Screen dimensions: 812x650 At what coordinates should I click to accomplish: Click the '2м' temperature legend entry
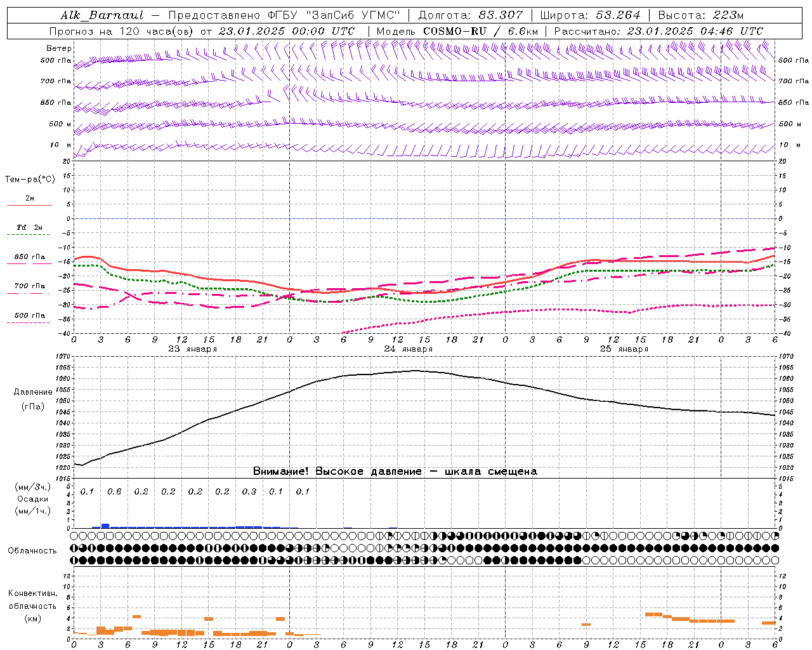click(x=30, y=199)
